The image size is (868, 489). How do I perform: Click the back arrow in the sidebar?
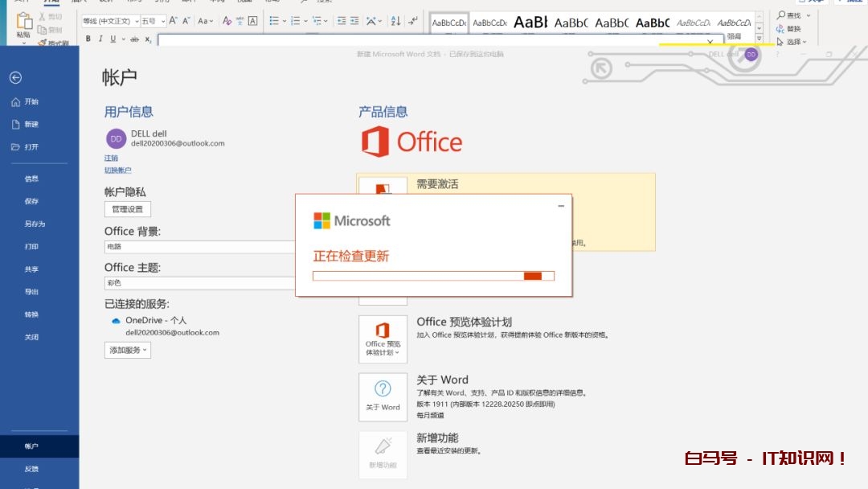[x=15, y=78]
